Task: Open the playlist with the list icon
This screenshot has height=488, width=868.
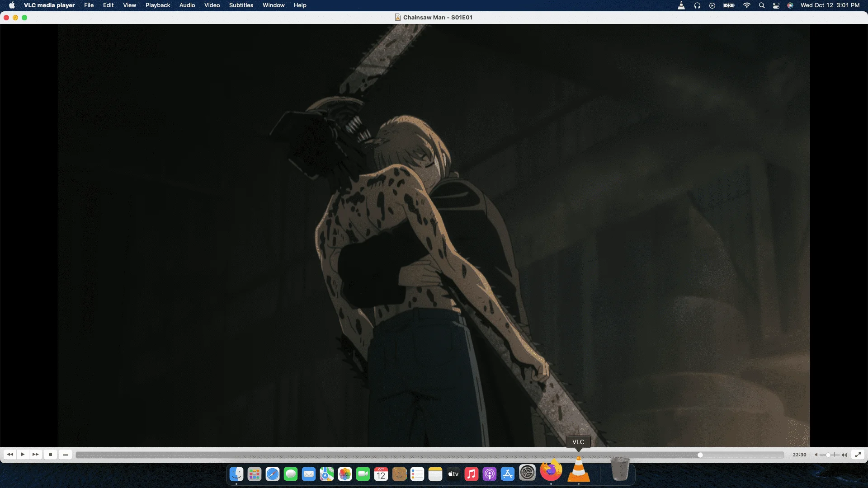Action: click(65, 455)
